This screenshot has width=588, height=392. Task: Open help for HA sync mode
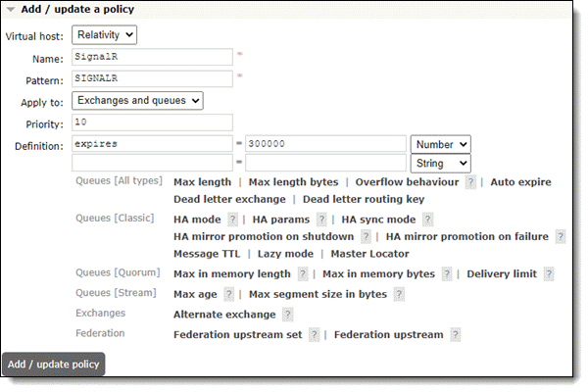coord(427,220)
